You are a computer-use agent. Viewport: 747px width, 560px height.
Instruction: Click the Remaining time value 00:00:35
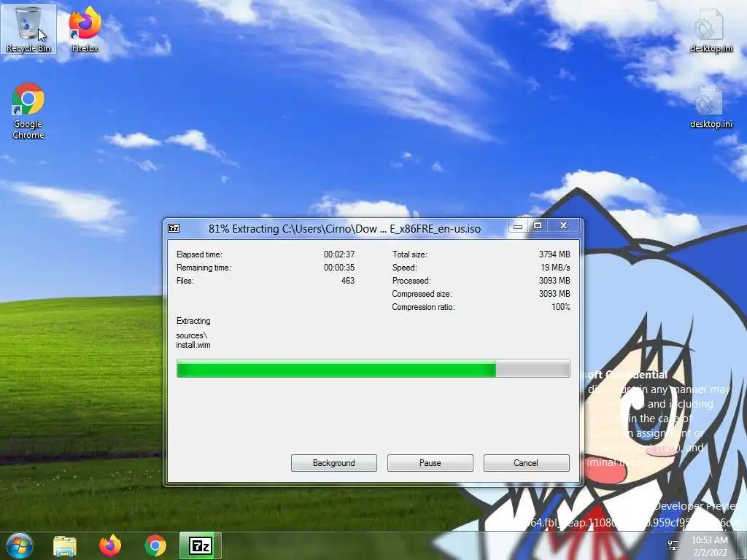[339, 268]
